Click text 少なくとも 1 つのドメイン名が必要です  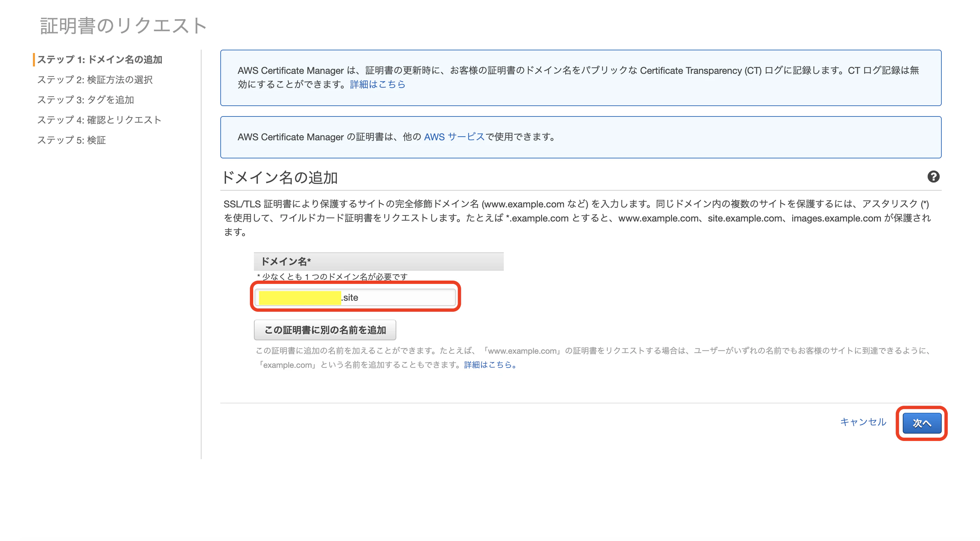coord(335,277)
